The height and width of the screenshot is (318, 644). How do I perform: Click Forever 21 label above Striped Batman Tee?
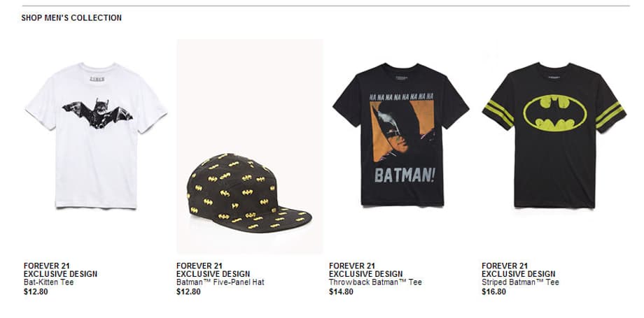pos(504,266)
